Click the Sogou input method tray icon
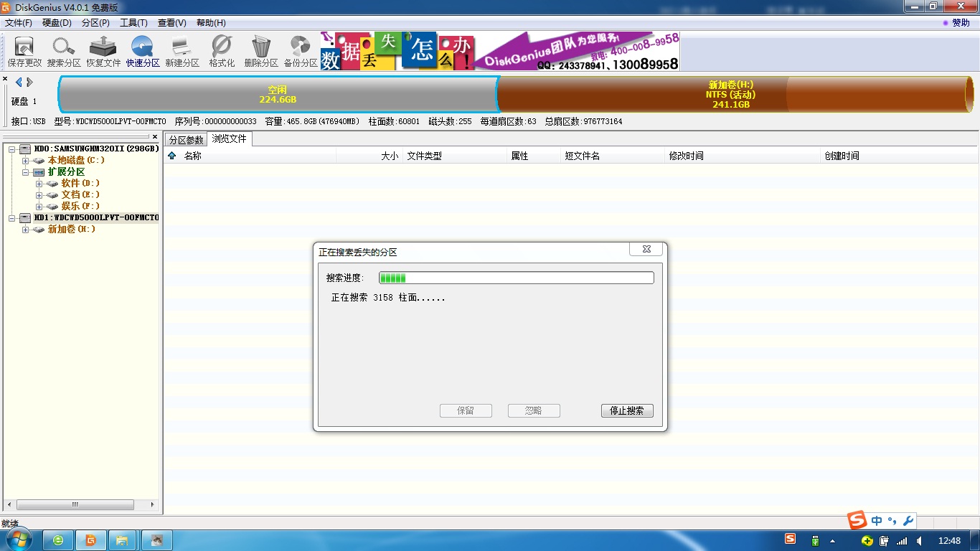This screenshot has width=980, height=551. (790, 540)
